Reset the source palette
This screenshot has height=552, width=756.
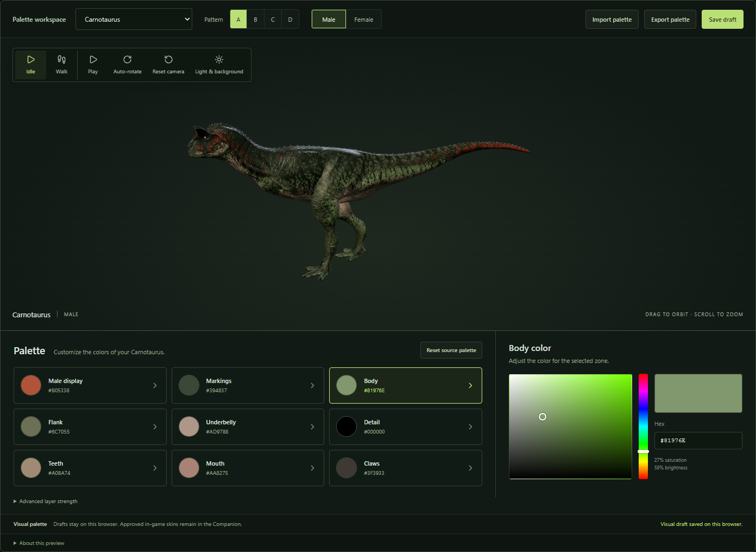pyautogui.click(x=451, y=350)
